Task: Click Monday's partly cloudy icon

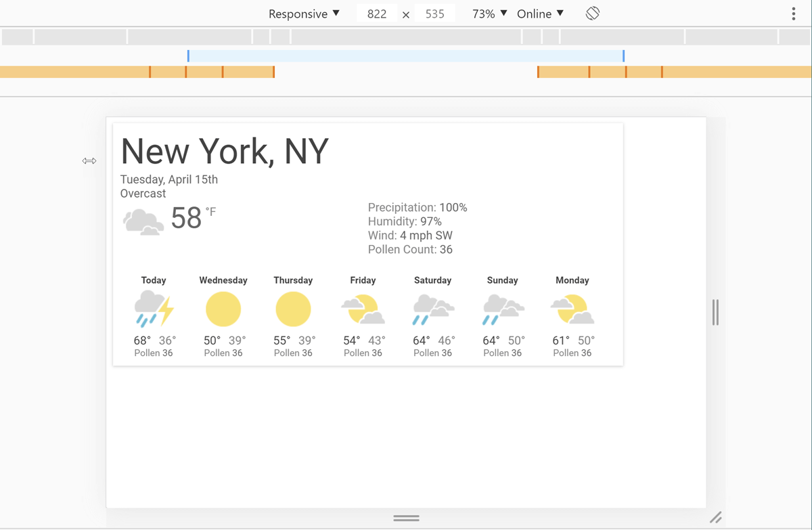Action: coord(572,309)
